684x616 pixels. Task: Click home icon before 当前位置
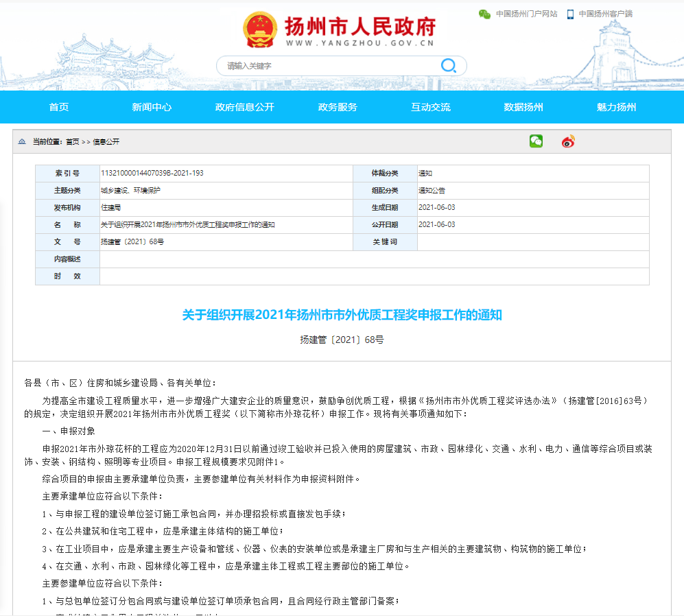23,142
